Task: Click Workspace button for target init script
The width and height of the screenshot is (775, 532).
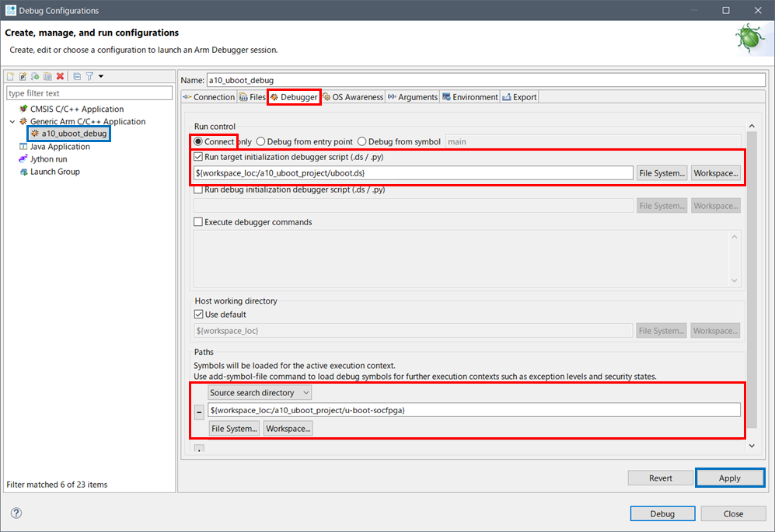Action: coord(715,173)
